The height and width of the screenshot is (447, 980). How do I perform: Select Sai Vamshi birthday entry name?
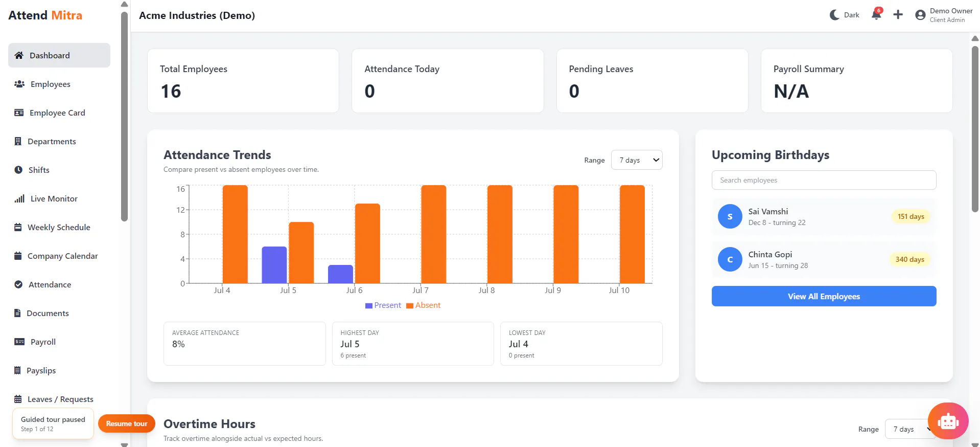[x=768, y=211]
